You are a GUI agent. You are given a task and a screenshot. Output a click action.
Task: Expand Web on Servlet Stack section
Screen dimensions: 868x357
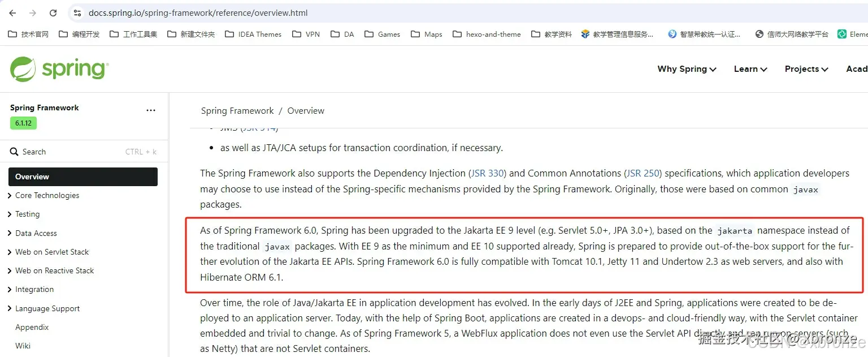(49, 252)
